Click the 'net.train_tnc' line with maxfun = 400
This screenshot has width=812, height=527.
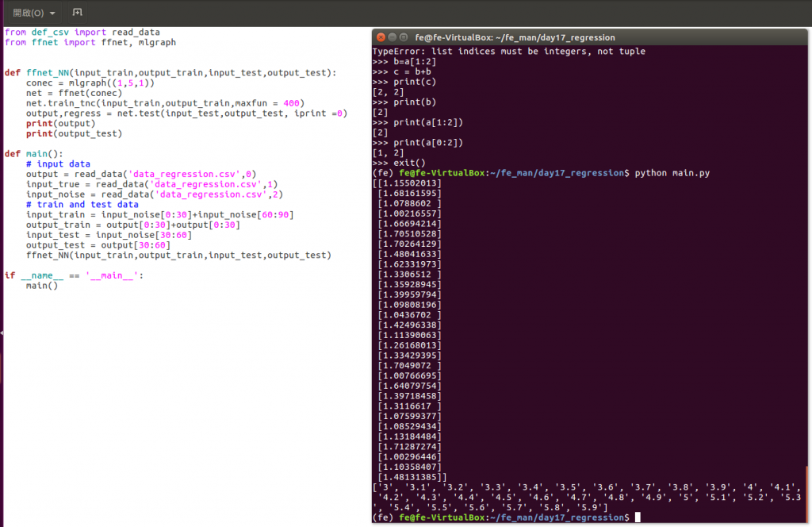pyautogui.click(x=165, y=103)
